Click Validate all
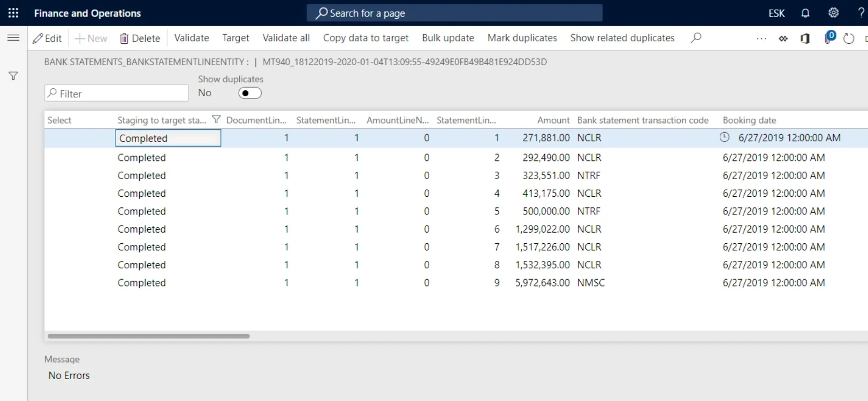The height and width of the screenshot is (401, 868). coord(286,38)
